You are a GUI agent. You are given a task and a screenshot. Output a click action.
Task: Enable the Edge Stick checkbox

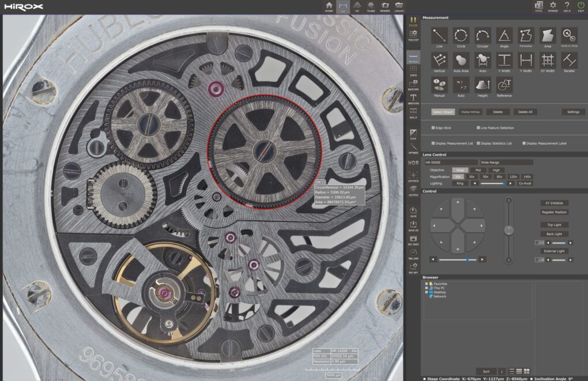click(433, 127)
